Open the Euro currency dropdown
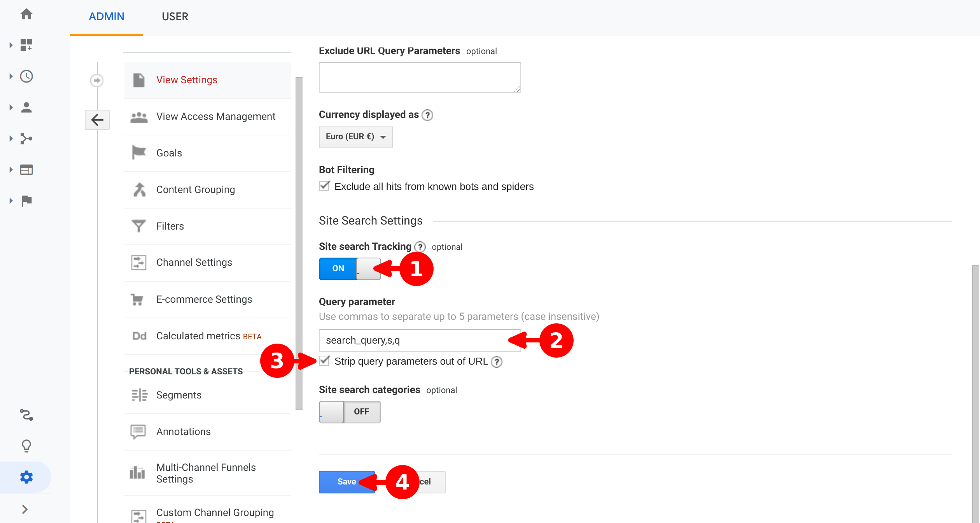This screenshot has width=980, height=523. click(x=355, y=137)
